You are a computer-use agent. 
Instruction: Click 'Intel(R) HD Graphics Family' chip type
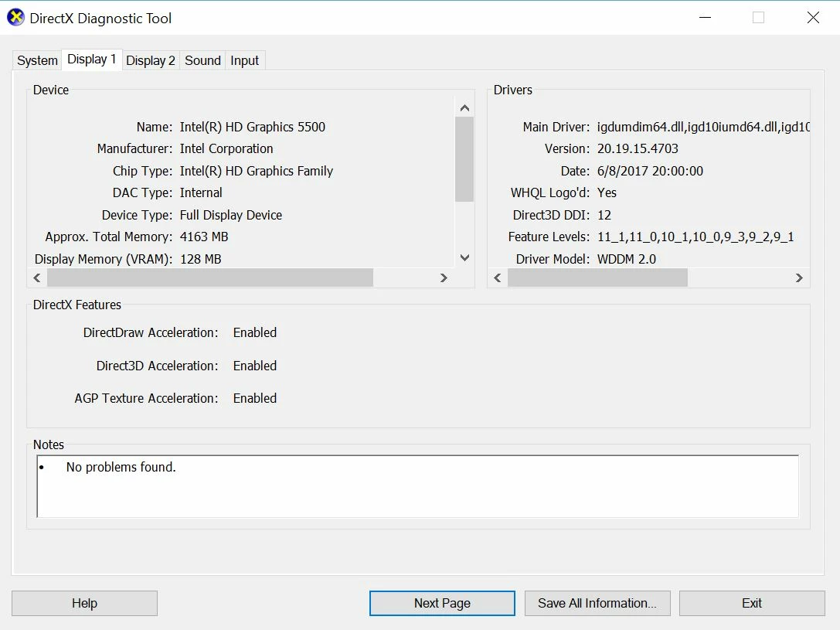[x=256, y=171]
